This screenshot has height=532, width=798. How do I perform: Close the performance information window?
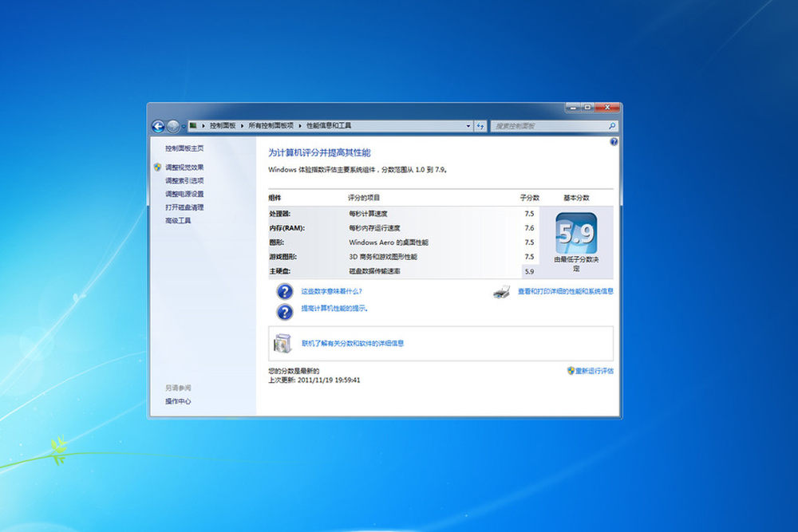pos(606,108)
